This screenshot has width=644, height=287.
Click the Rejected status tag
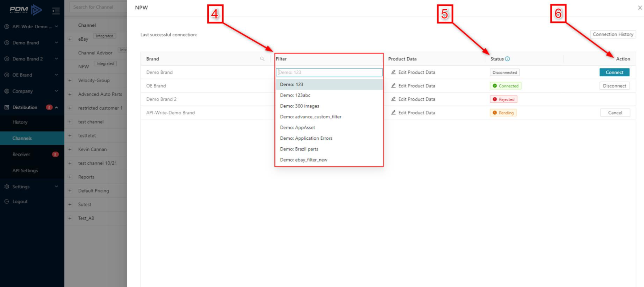503,99
